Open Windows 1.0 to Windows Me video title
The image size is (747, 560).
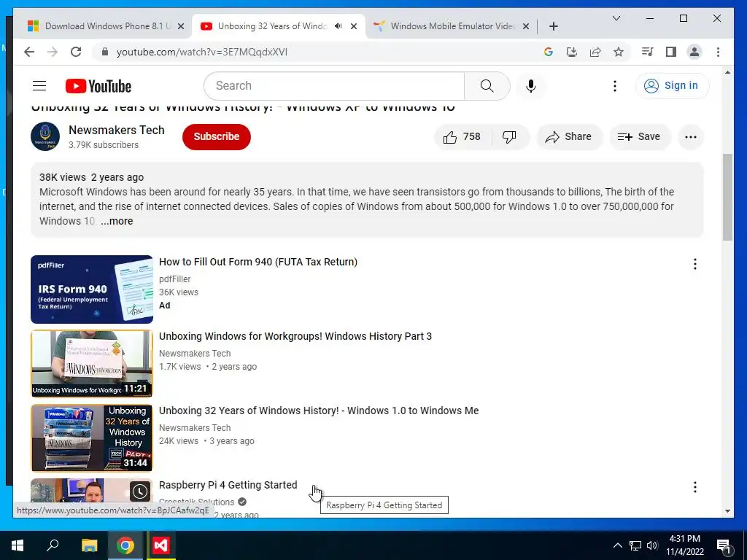(319, 411)
